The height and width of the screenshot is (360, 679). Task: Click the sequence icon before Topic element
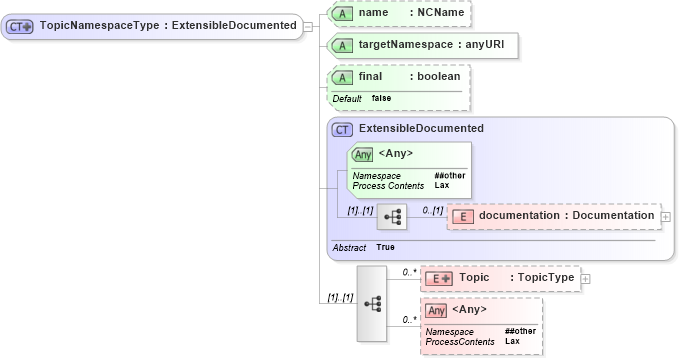(x=372, y=304)
